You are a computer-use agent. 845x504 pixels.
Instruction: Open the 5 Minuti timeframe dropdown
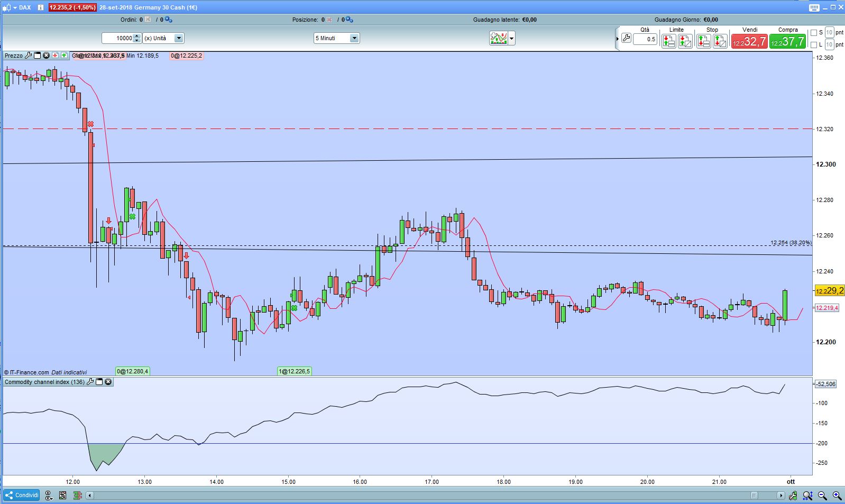(x=354, y=38)
